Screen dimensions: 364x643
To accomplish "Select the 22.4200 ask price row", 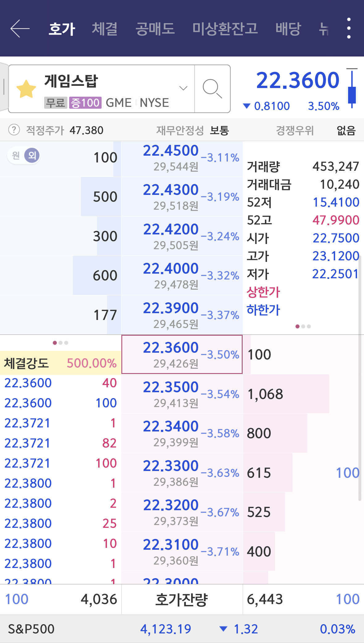I will point(182,236).
